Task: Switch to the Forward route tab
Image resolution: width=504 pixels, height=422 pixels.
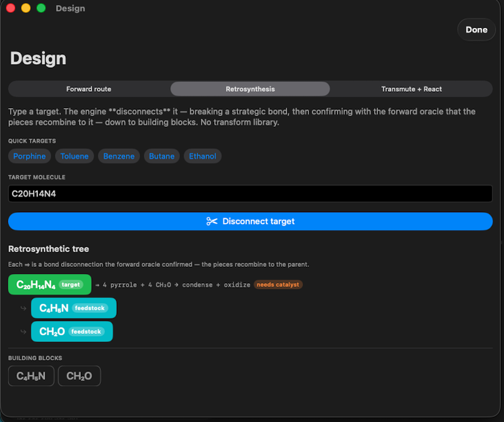Action: point(89,89)
